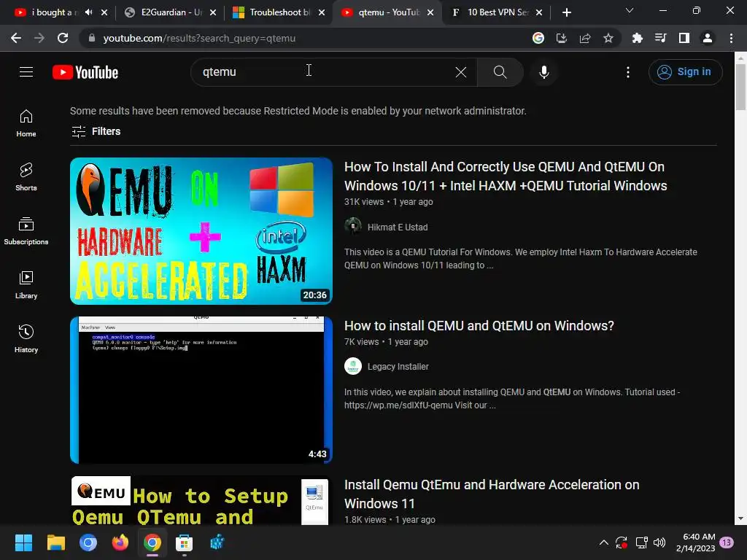Go back with the browser back arrow

[16, 38]
